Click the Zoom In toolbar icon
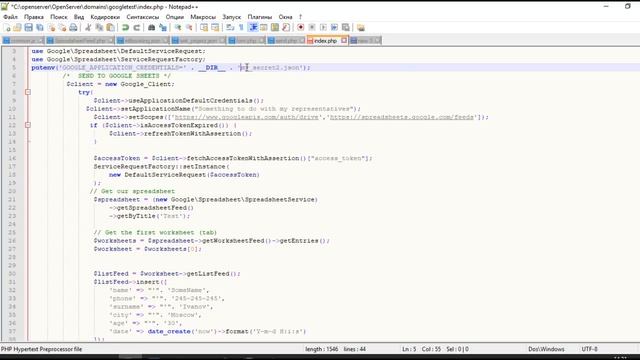This screenshot has width=640, height=360. [178, 28]
